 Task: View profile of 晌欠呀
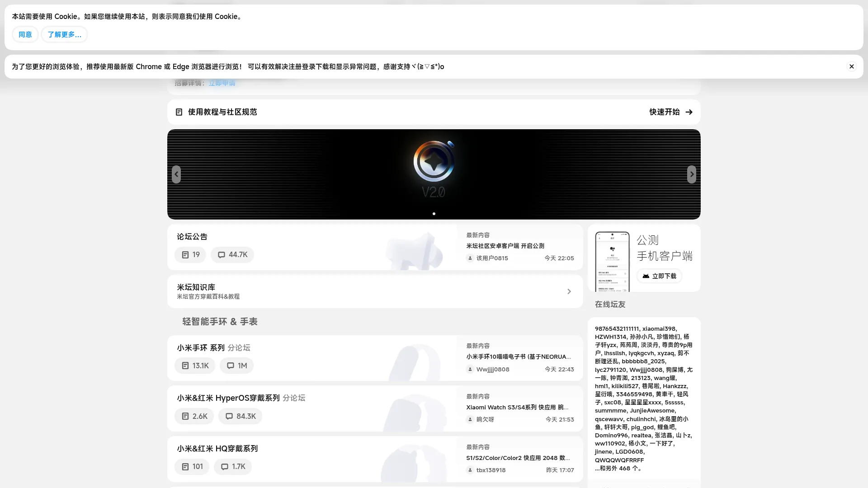[x=485, y=419]
